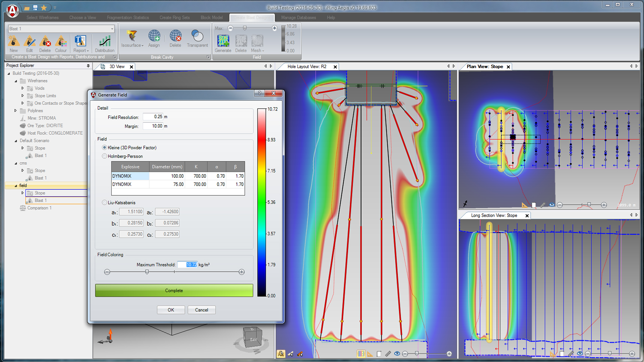Create a New blast design
Image resolution: width=644 pixels, height=362 pixels.
(13, 43)
